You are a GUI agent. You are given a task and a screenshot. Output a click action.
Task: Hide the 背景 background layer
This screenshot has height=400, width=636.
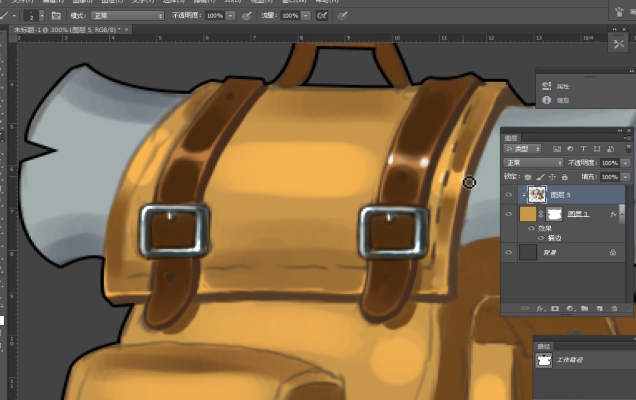click(509, 252)
